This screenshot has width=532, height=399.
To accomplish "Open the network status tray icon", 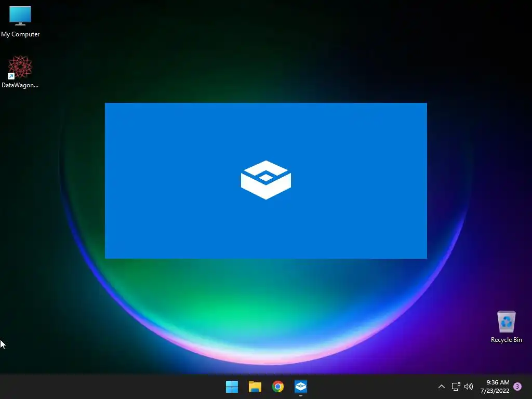I will click(456, 387).
